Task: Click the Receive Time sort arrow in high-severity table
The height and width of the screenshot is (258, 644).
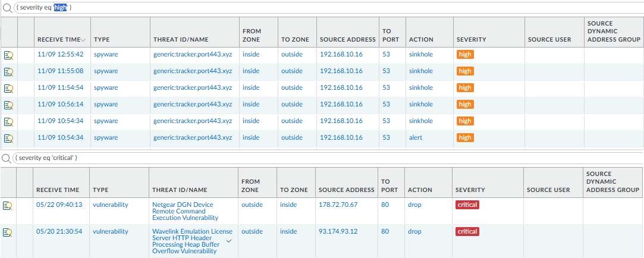Action: 83,40
